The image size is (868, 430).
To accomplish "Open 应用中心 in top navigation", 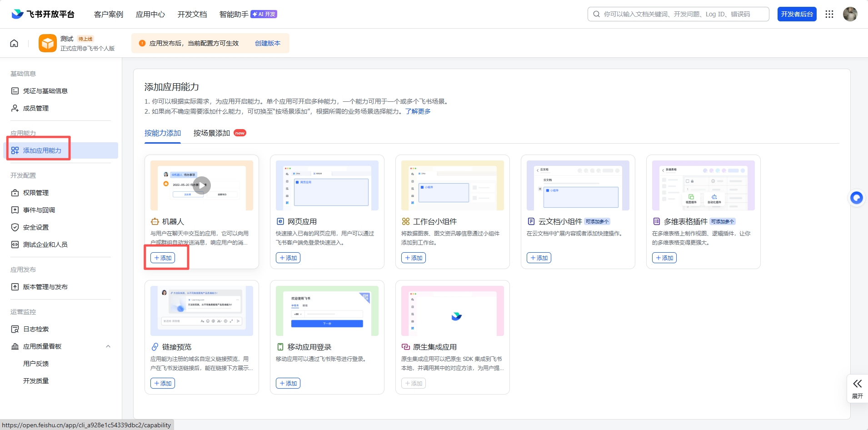I will pos(150,14).
